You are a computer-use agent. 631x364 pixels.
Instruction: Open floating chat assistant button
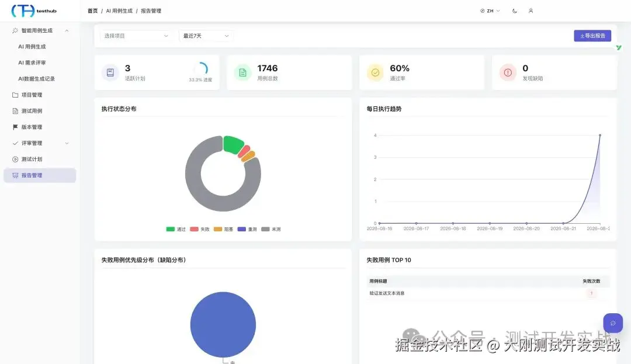[613, 323]
